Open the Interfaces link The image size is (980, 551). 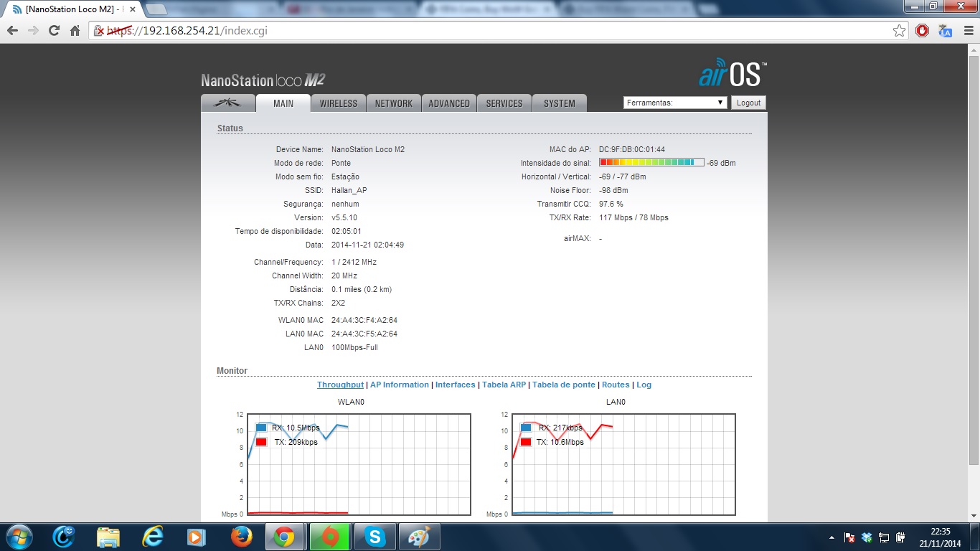click(456, 385)
